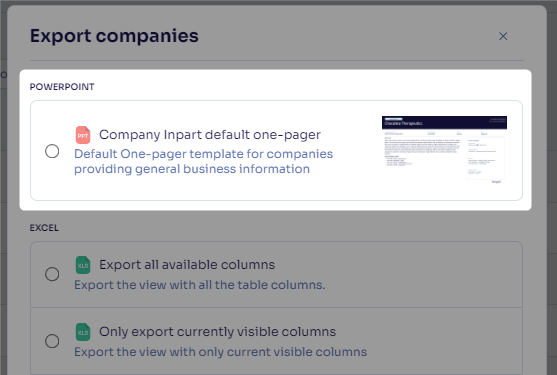557x375 pixels.
Task: Click the small Inpart logo in preview's corner
Action: pyautogui.click(x=496, y=182)
